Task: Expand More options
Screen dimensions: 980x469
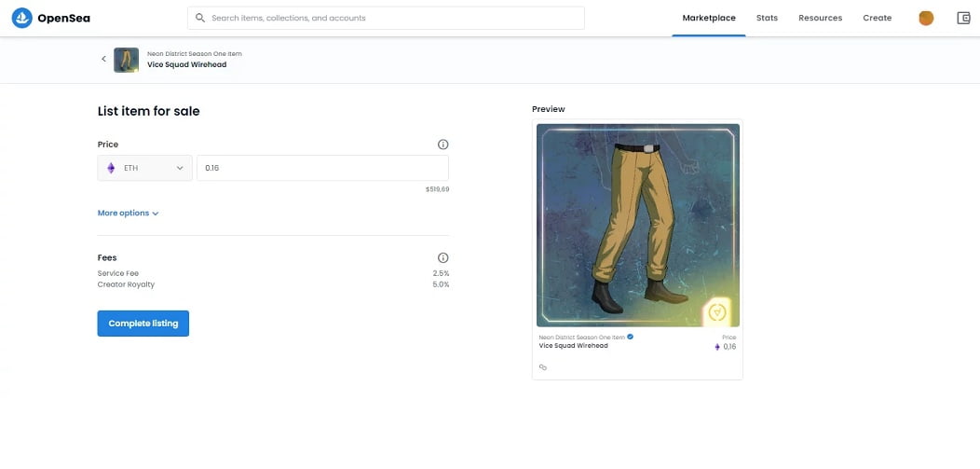Action: click(129, 214)
